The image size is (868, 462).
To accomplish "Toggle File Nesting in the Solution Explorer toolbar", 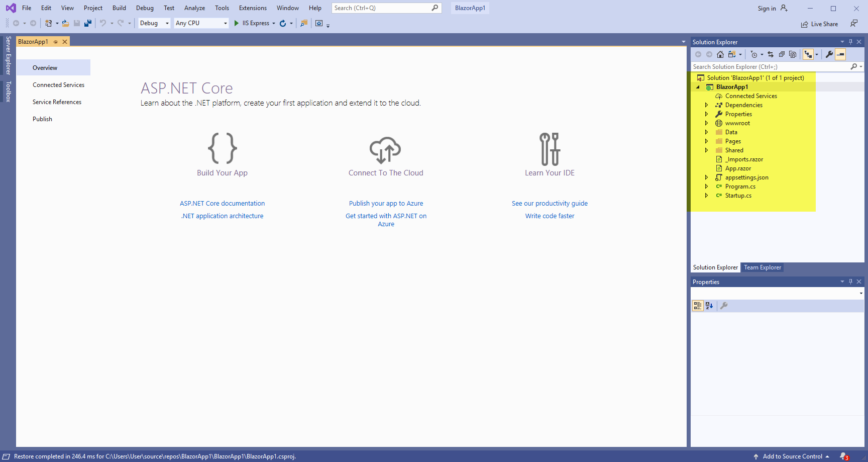I will pos(808,54).
